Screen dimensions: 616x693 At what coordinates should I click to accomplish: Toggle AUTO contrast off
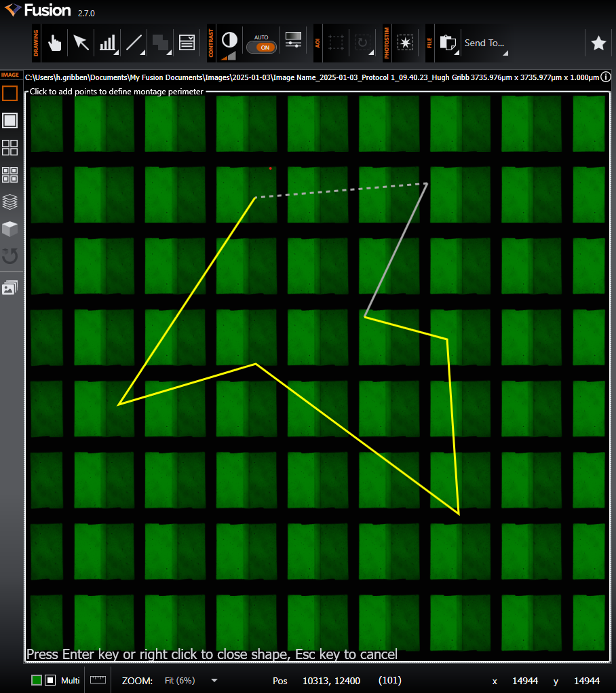(x=262, y=48)
